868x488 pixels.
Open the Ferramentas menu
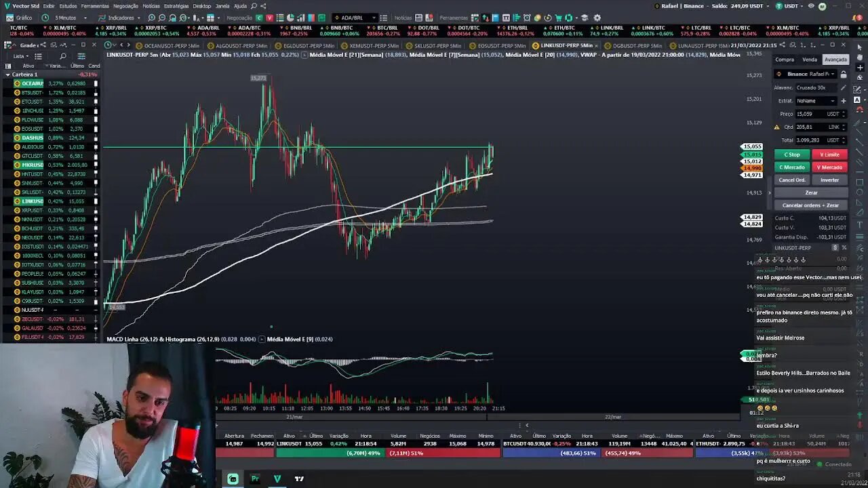point(95,5)
